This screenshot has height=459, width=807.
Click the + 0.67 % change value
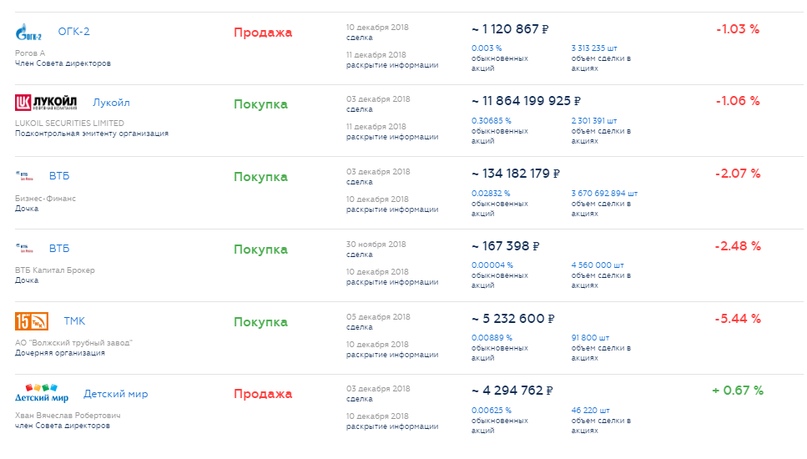click(x=737, y=391)
